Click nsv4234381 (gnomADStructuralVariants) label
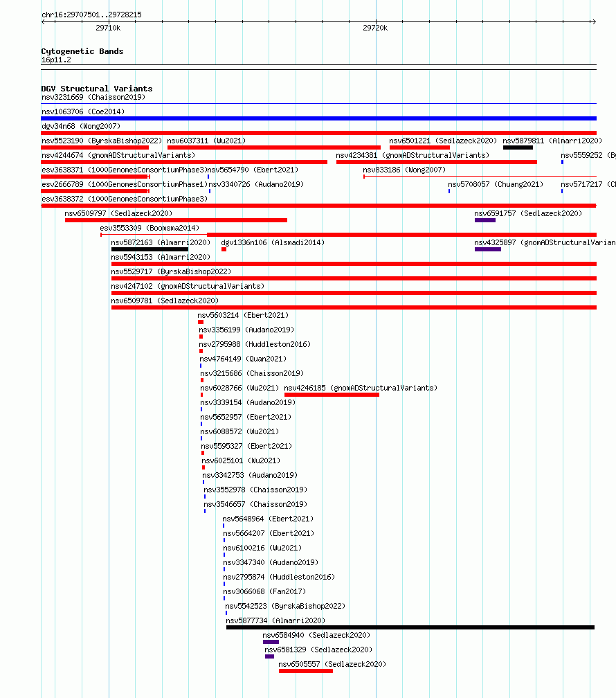The width and height of the screenshot is (616, 698). pos(413,155)
